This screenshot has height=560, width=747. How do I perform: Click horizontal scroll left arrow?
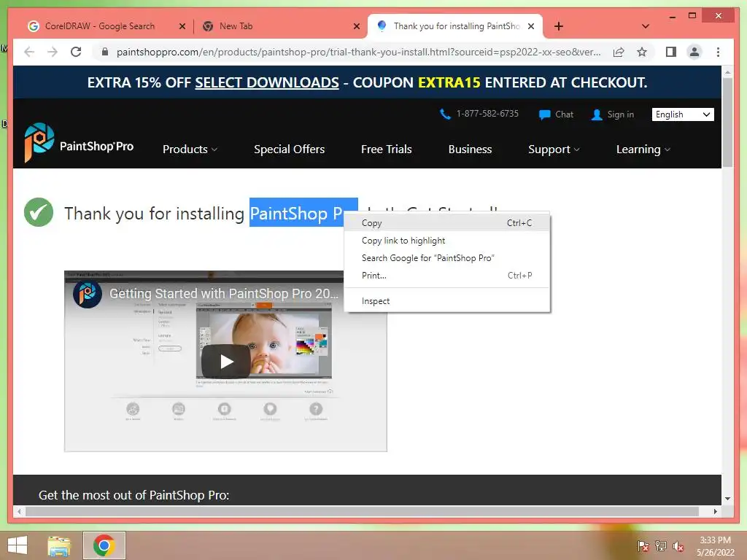click(19, 511)
